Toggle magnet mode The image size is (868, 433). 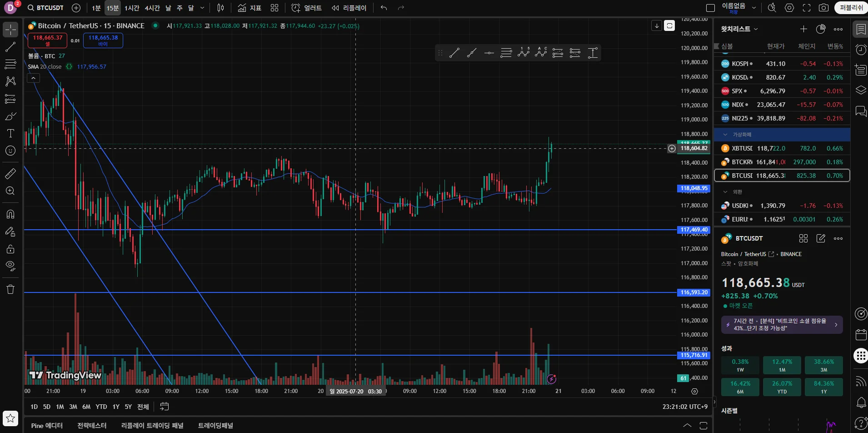(x=10, y=214)
